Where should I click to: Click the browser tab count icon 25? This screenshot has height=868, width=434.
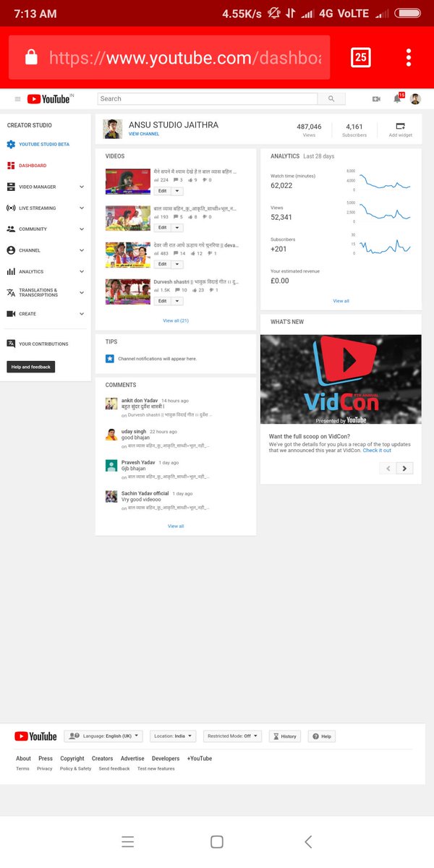360,57
